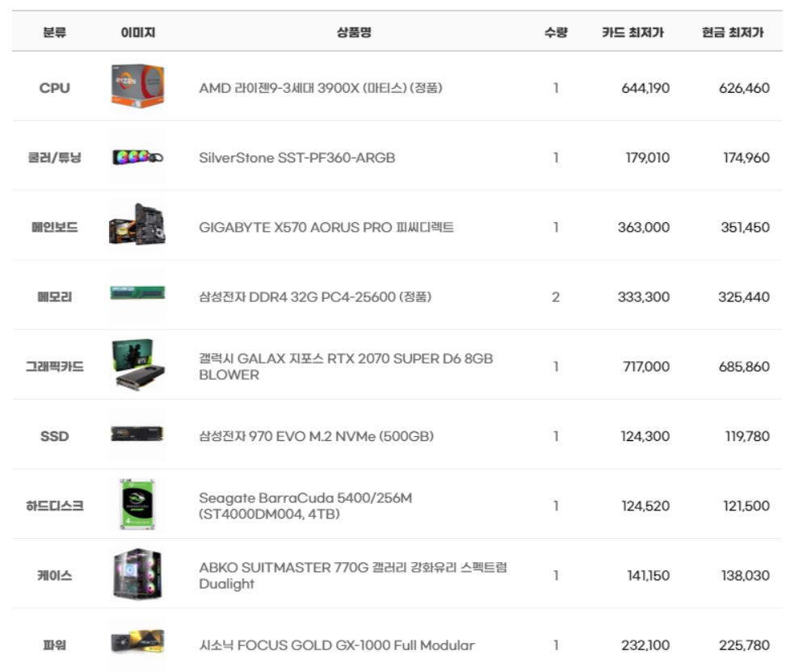Click card price 363,000 for the motherboard
The width and height of the screenshot is (795, 672).
coord(643,228)
